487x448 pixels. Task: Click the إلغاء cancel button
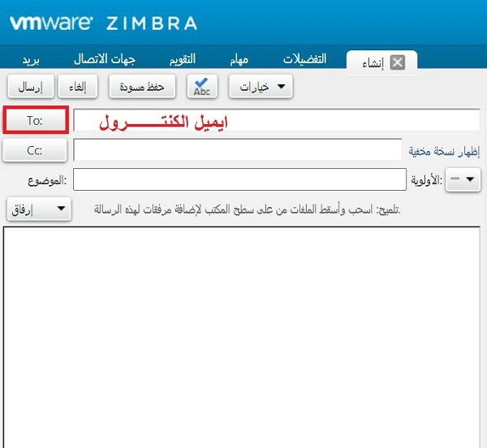pyautogui.click(x=78, y=87)
